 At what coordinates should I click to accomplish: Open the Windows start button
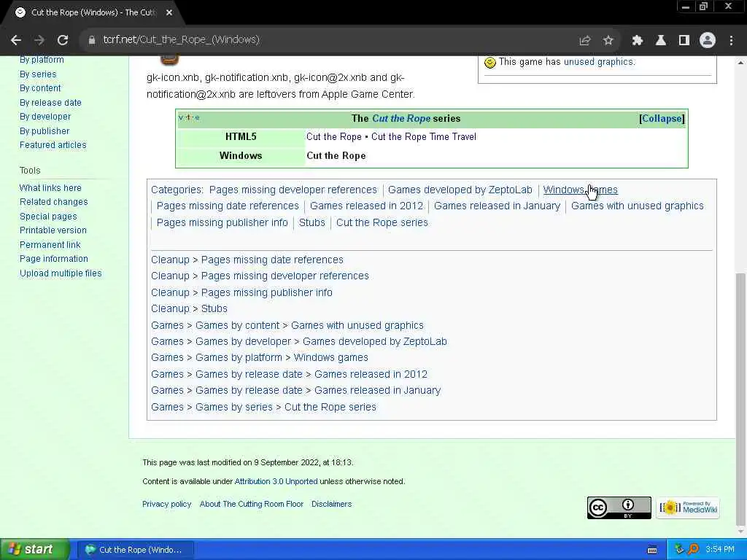(x=34, y=550)
